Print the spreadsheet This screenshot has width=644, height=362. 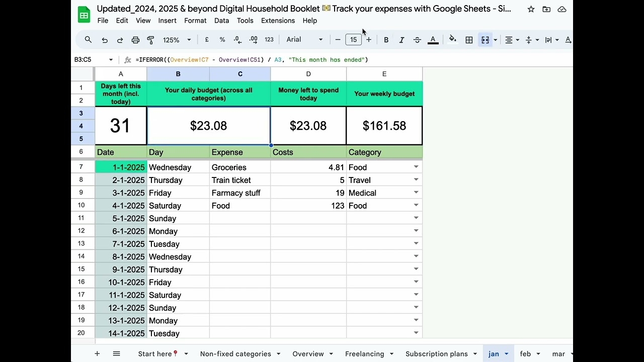pyautogui.click(x=135, y=40)
